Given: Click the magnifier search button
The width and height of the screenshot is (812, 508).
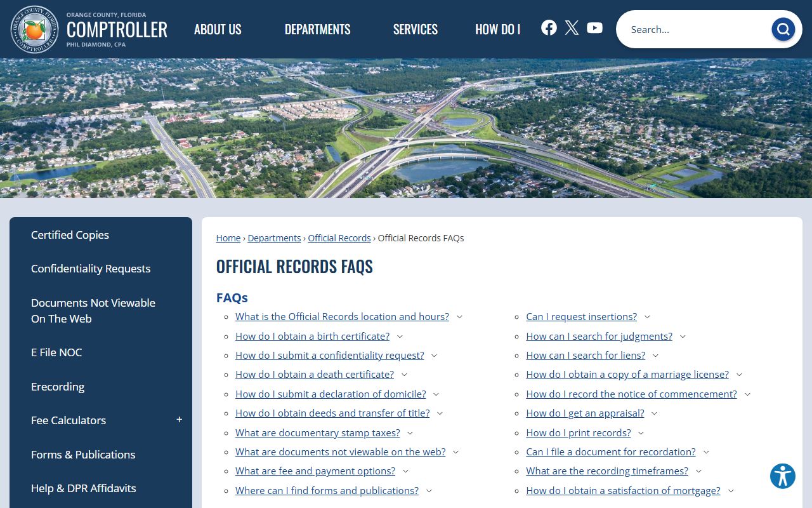Looking at the screenshot, I should coord(783,29).
